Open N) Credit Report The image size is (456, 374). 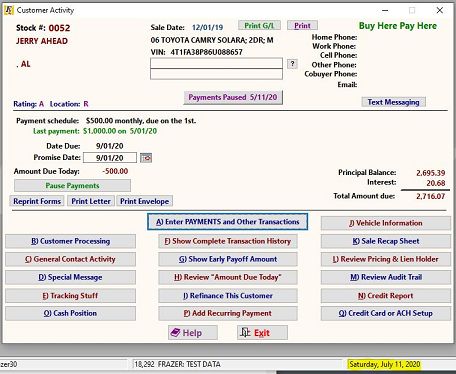click(x=386, y=295)
